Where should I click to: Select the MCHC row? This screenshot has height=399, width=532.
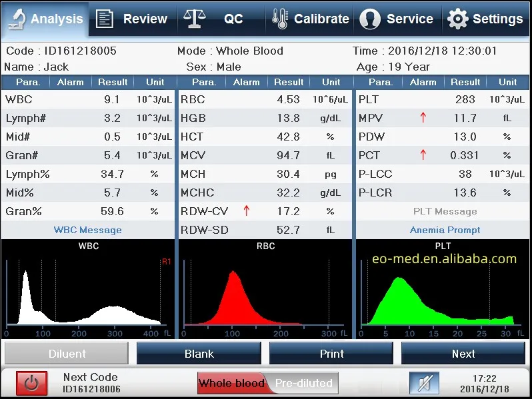pos(265,193)
